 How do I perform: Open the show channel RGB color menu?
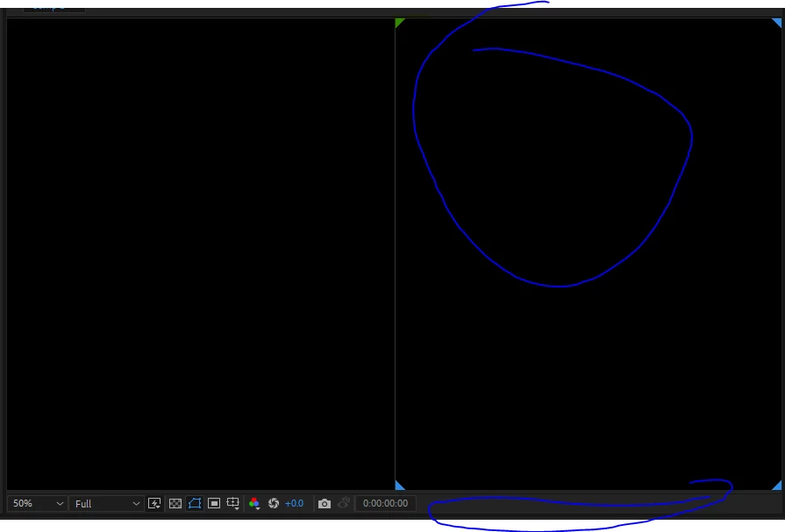pos(254,503)
